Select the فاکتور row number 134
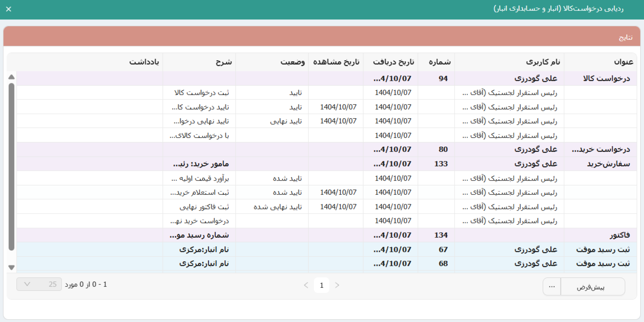Screen dimensions: 644x322 click(x=441, y=235)
